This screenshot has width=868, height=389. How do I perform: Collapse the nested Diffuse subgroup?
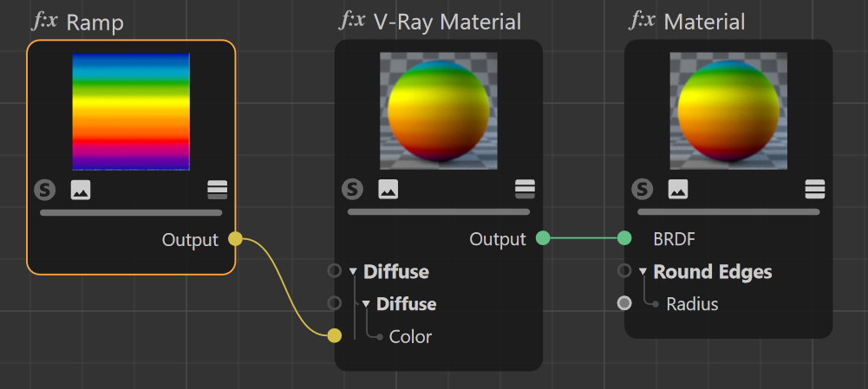point(366,304)
